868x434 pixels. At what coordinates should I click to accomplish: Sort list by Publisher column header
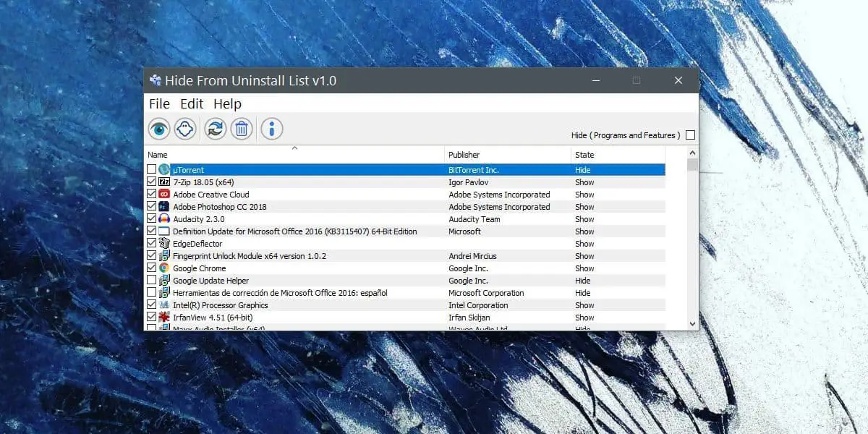[464, 155]
